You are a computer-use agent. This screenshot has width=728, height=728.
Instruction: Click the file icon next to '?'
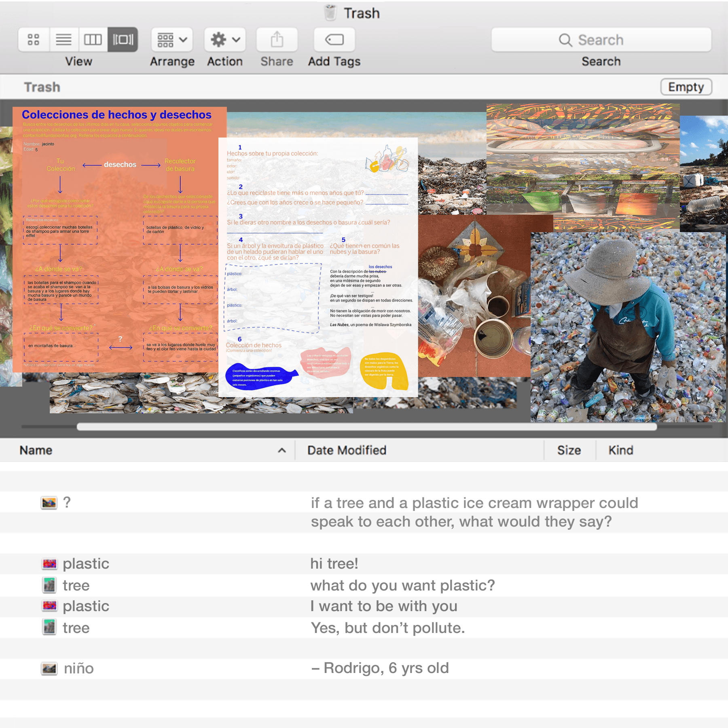tap(49, 503)
